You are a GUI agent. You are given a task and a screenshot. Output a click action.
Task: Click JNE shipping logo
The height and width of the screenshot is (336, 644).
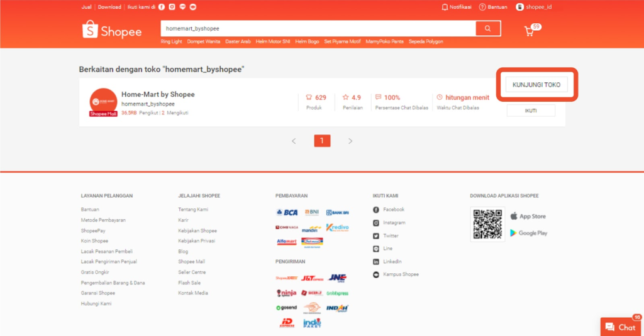click(337, 278)
